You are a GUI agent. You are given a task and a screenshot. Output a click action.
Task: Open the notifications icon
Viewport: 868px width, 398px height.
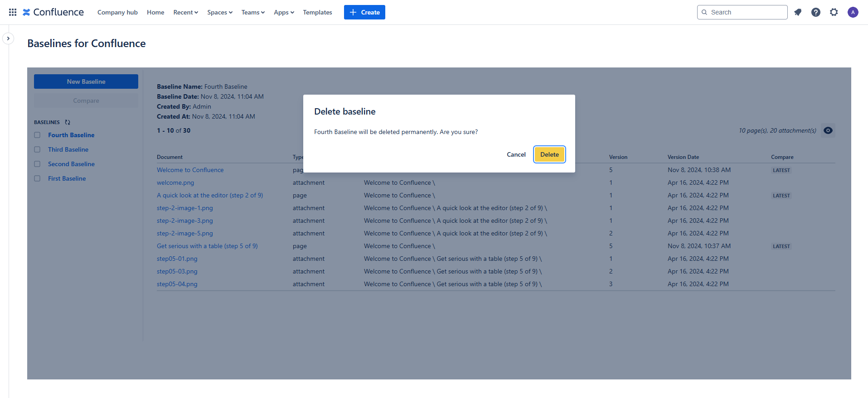[x=798, y=12]
